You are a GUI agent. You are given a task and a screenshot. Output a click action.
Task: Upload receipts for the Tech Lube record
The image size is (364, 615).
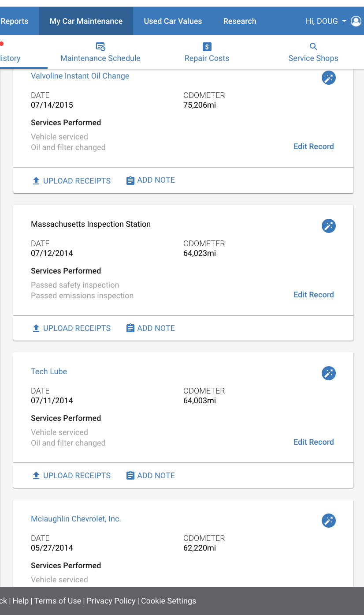72,476
